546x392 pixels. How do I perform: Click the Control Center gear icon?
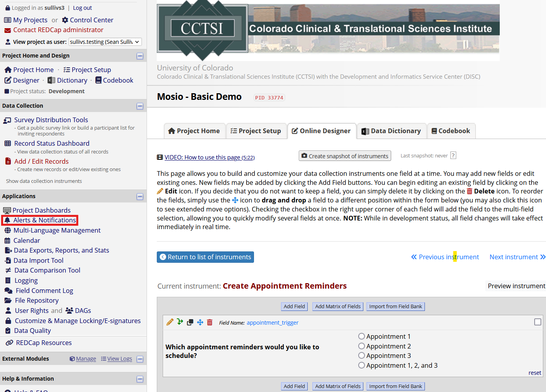[65, 20]
